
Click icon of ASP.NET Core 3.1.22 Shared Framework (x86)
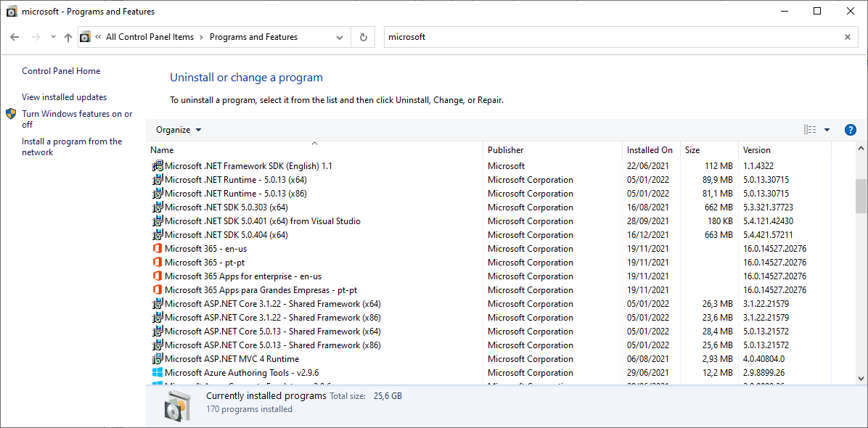click(157, 318)
